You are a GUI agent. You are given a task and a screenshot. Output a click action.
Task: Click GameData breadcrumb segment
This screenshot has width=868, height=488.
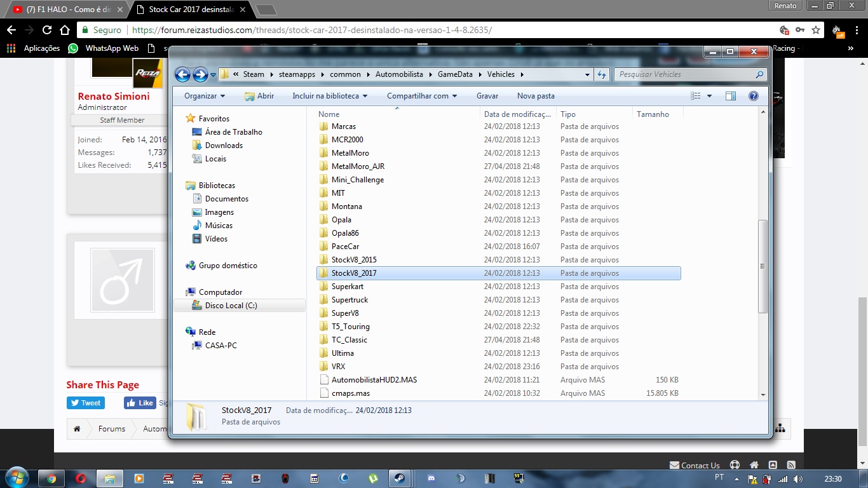(455, 74)
